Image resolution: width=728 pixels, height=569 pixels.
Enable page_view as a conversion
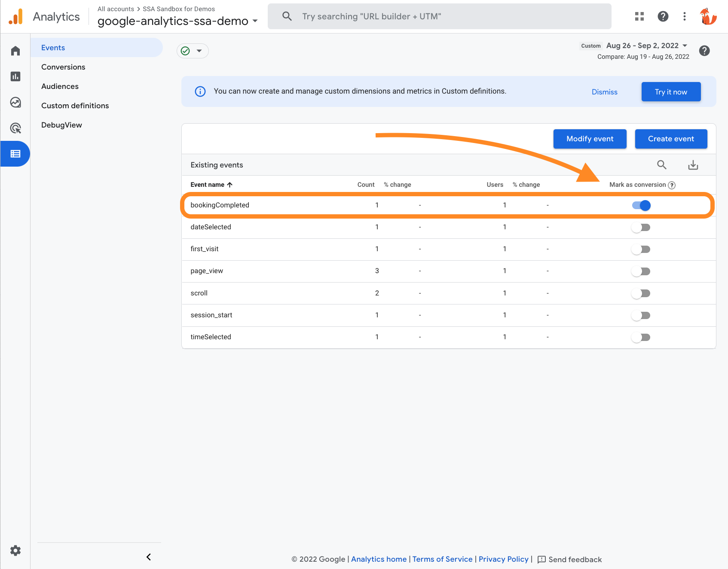[641, 271]
